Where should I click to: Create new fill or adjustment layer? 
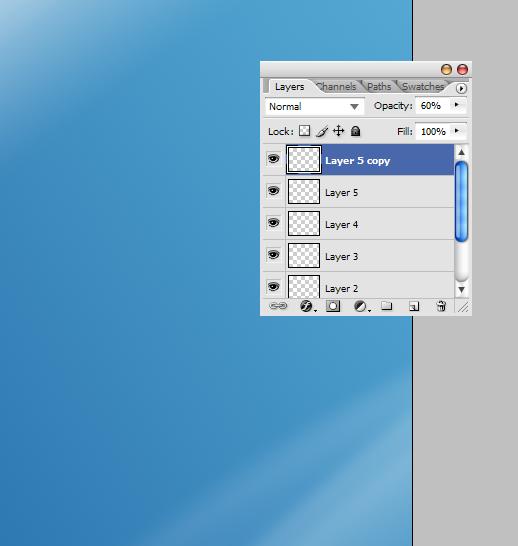(361, 306)
